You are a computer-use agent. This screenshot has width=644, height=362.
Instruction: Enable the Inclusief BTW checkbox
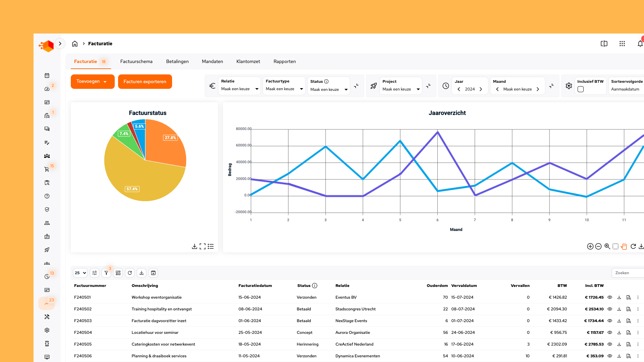click(581, 89)
